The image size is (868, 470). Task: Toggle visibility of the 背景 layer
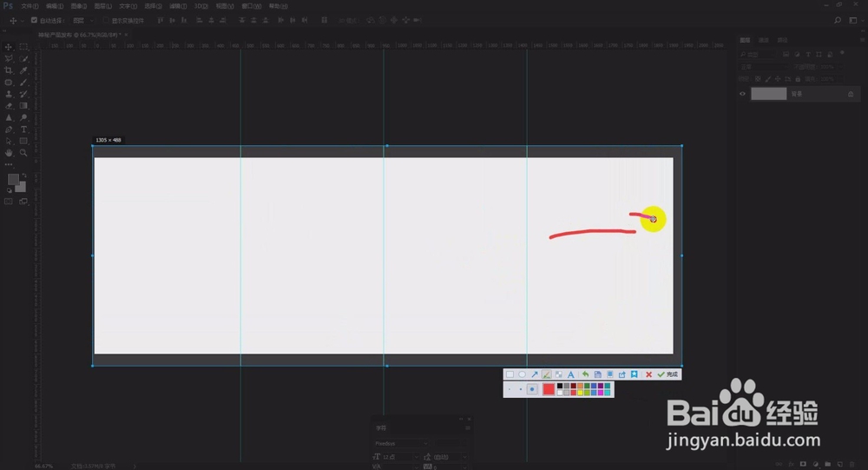click(742, 94)
